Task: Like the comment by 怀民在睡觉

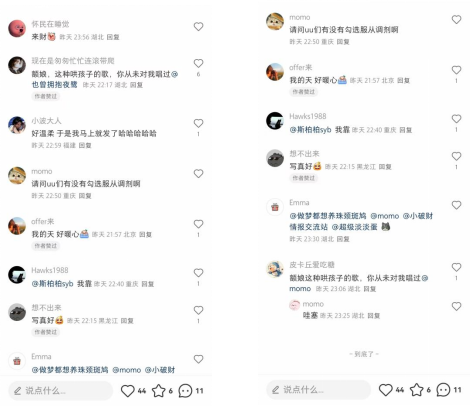Action: [x=198, y=27]
